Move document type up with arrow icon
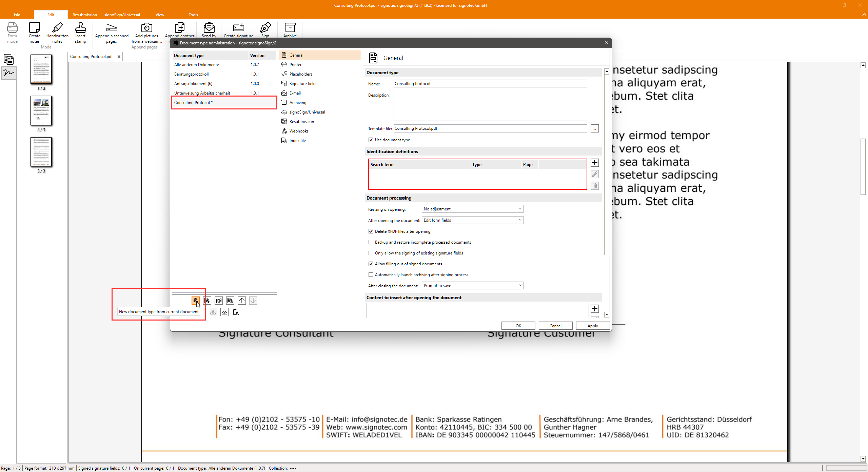The image size is (868, 472). [242, 301]
